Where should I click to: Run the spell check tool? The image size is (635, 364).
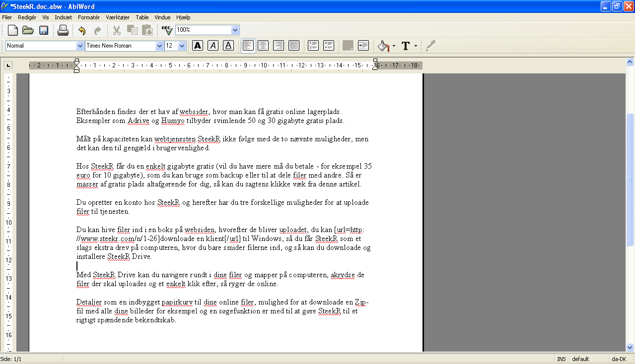(x=167, y=31)
